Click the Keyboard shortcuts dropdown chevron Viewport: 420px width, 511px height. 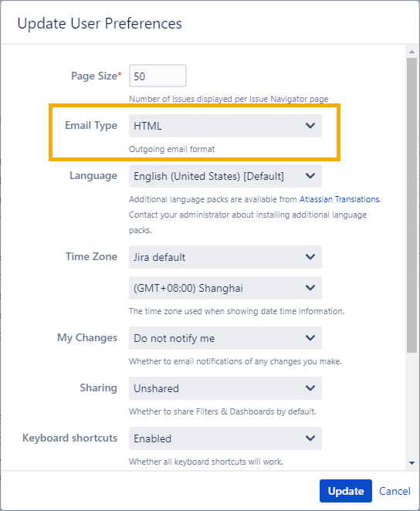(310, 438)
